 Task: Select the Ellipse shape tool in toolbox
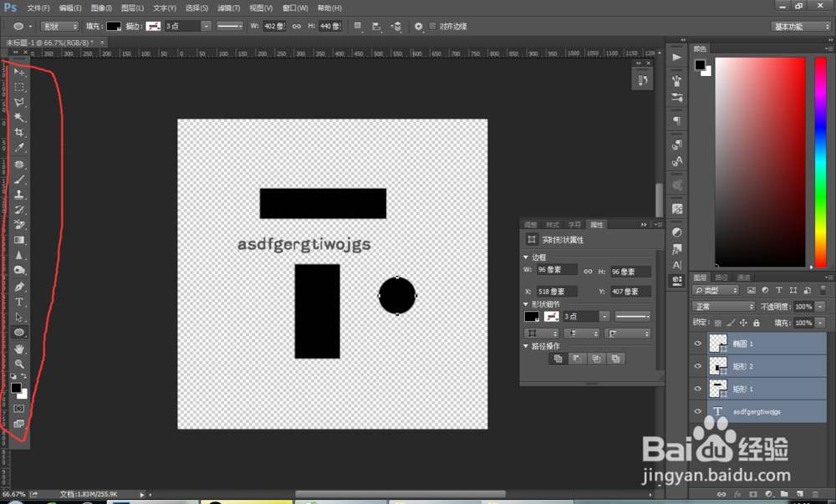pyautogui.click(x=19, y=333)
